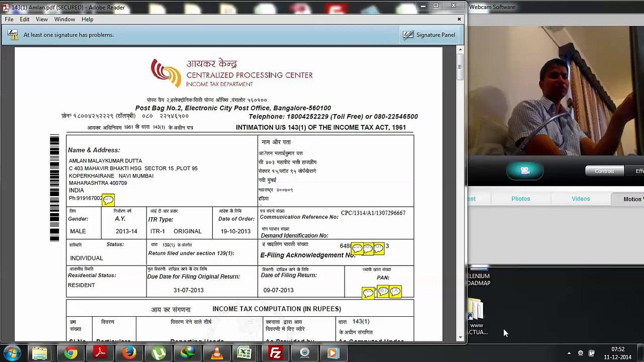Click the Adobe Reader title bar icon
Image resolution: width=644 pixels, height=362 pixels.
point(6,7)
